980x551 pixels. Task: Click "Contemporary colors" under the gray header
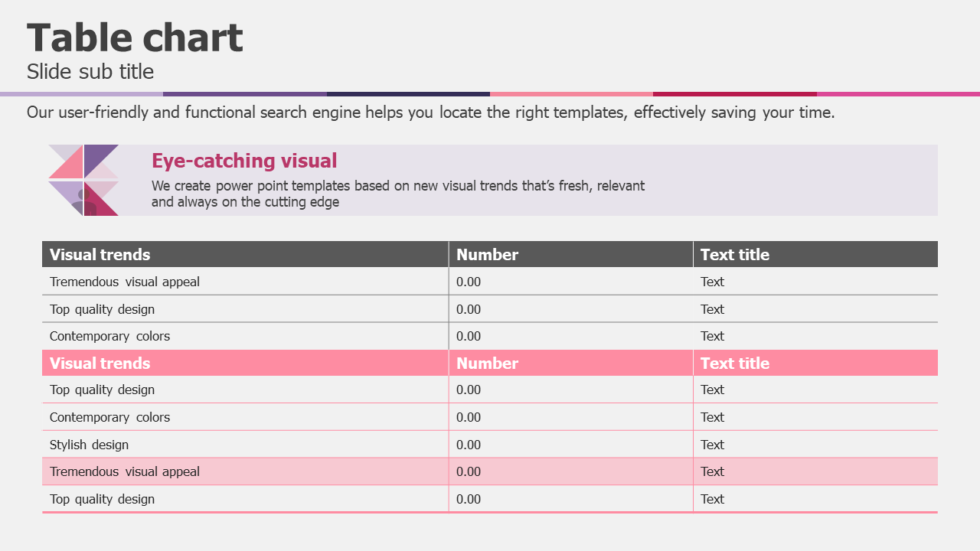pyautogui.click(x=109, y=336)
